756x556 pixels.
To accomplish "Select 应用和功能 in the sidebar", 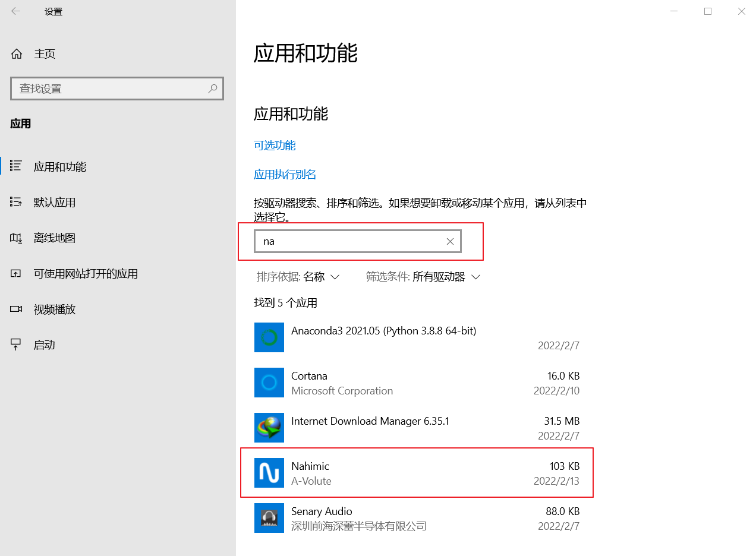I will pos(60,166).
